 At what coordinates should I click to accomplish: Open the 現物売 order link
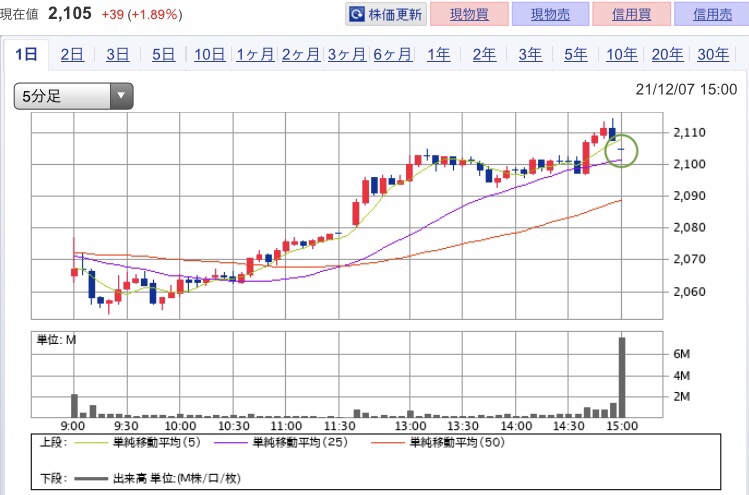[550, 14]
